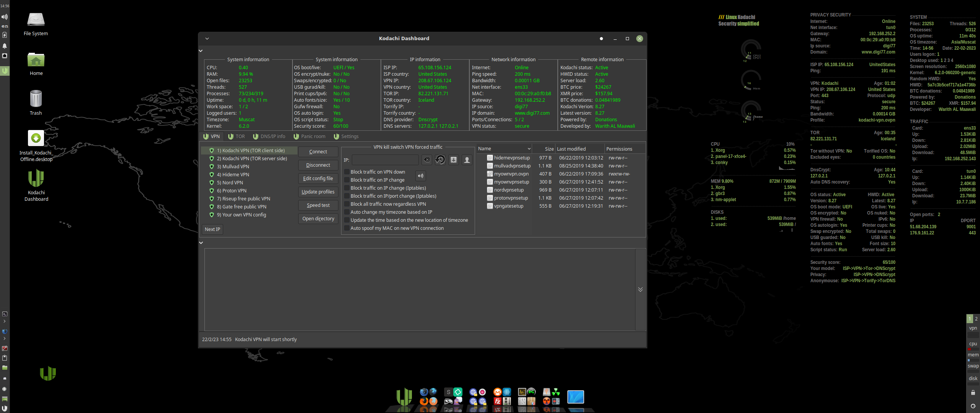Open the Settings tab
Image resolution: width=980 pixels, height=413 pixels.
pos(346,137)
